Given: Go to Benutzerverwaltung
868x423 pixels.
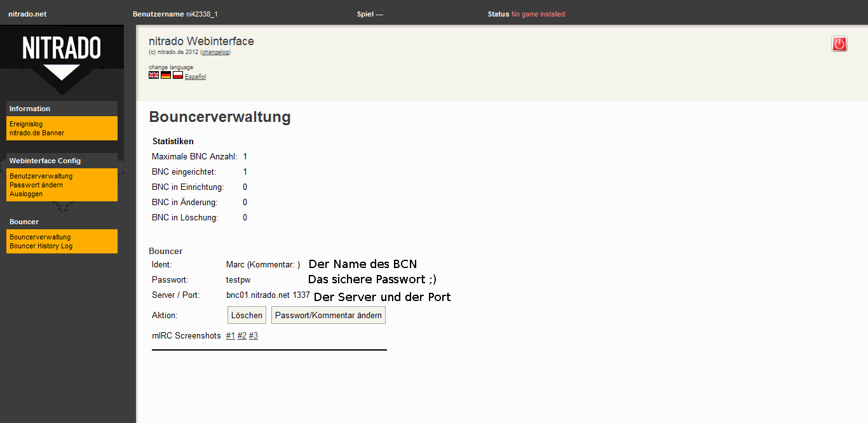Looking at the screenshot, I should (41, 177).
